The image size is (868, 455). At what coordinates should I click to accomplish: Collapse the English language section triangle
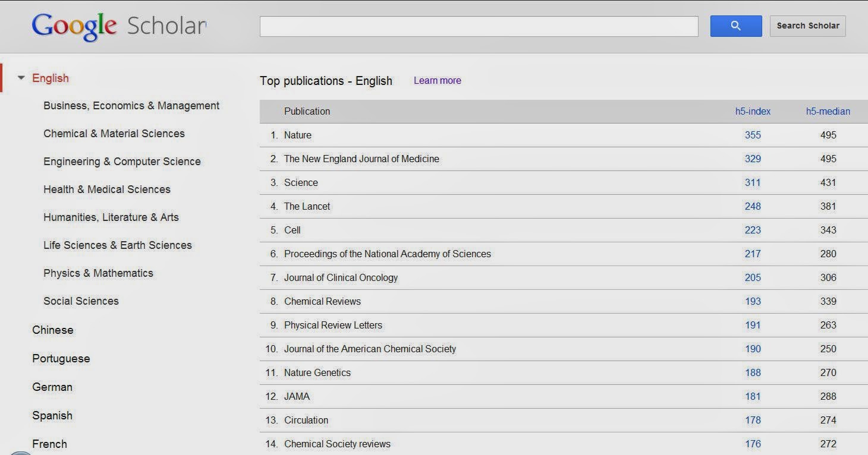[x=21, y=77]
